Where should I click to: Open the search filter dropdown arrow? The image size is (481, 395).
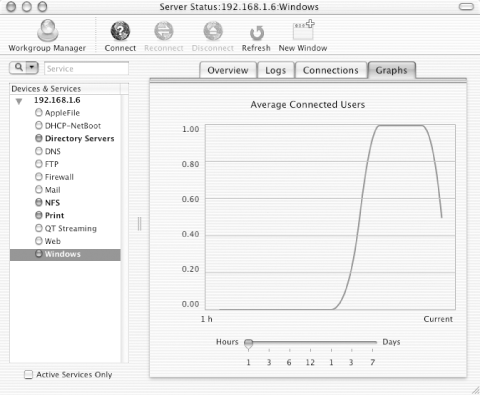(x=32, y=68)
